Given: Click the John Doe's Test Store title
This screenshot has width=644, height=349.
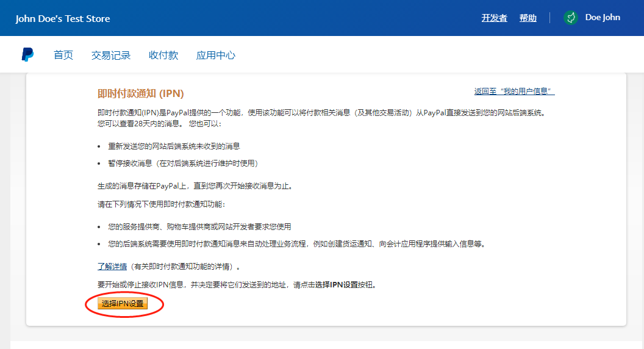Looking at the screenshot, I should pos(63,18).
